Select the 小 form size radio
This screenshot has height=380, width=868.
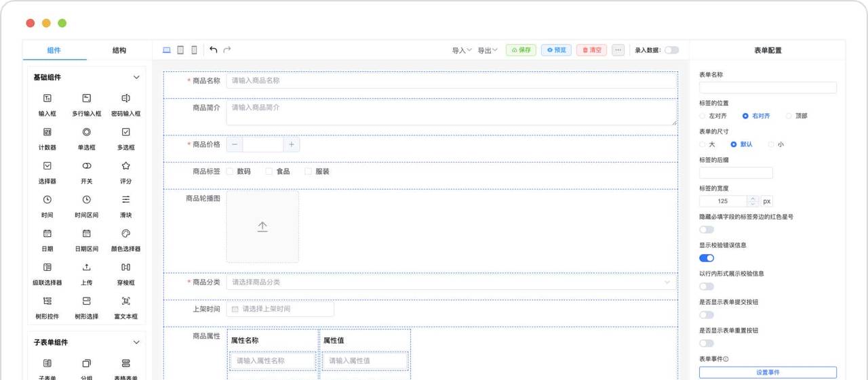[771, 144]
